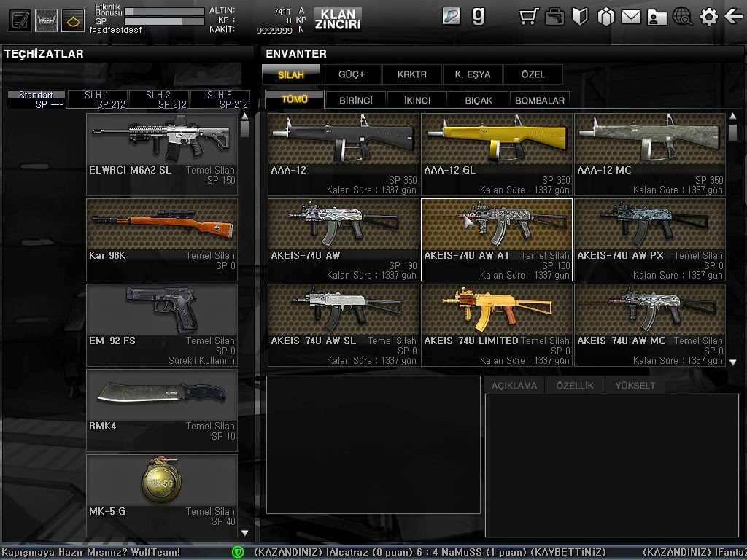Click the globe search icon
The width and height of the screenshot is (747, 560).
click(x=682, y=17)
